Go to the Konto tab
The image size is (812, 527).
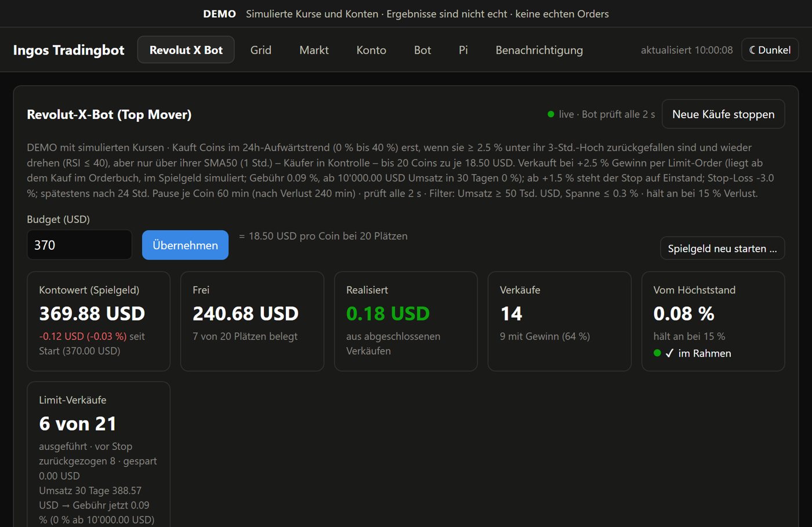[x=371, y=50]
